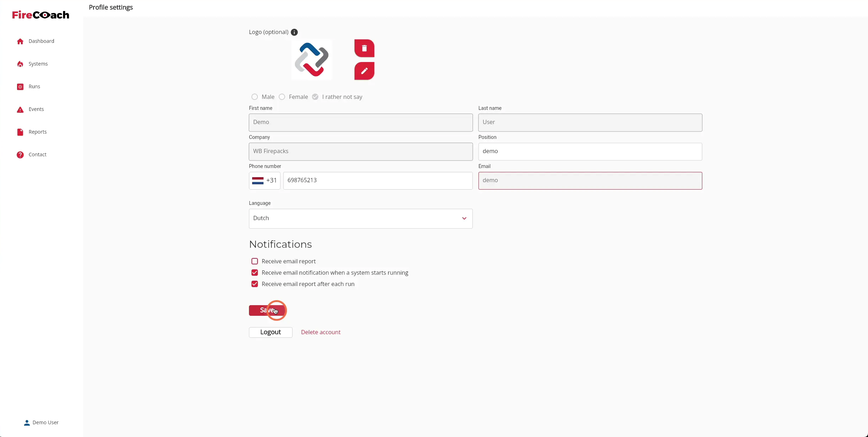Uncheck Receive email report after each run
Screen dimensions: 868x437
click(255, 284)
